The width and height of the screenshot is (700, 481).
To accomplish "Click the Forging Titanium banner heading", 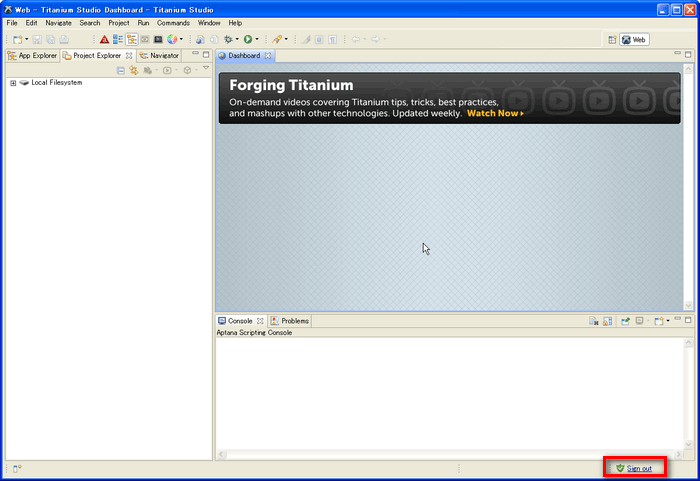I will (x=291, y=85).
